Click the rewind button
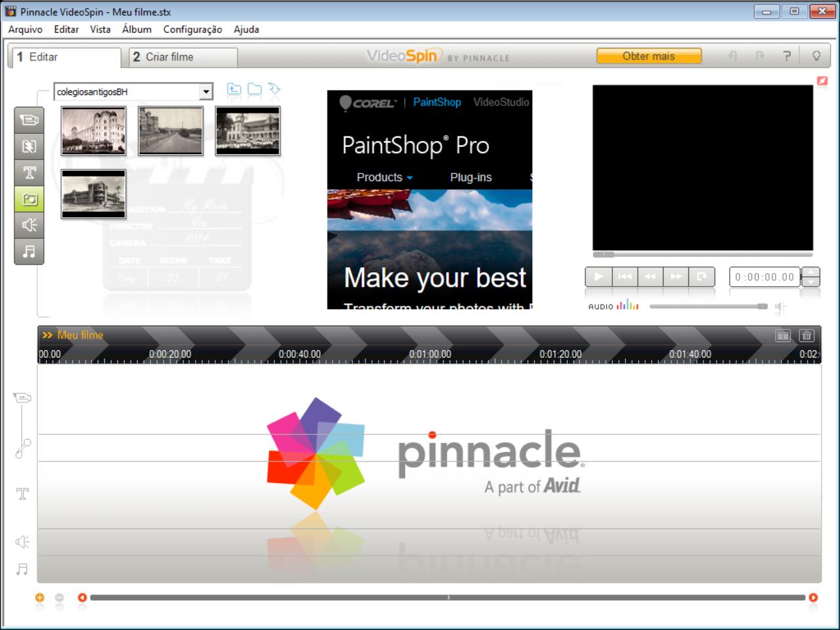 coord(650,277)
